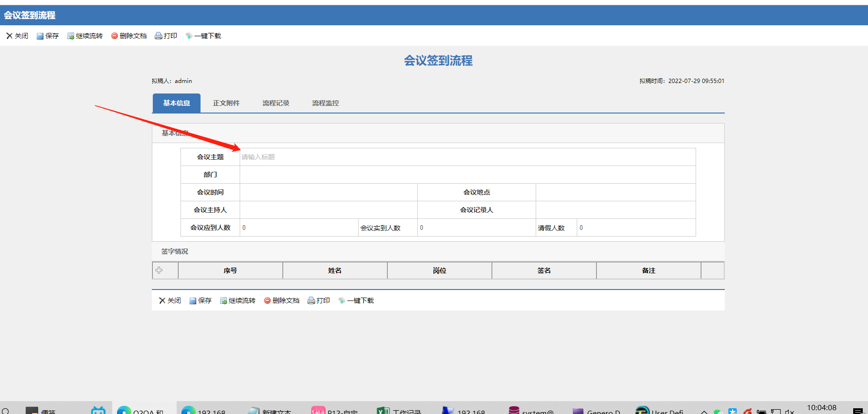This screenshot has height=414, width=868.
Task: Click the 拟稿时间 timestamp text
Action: [682, 81]
